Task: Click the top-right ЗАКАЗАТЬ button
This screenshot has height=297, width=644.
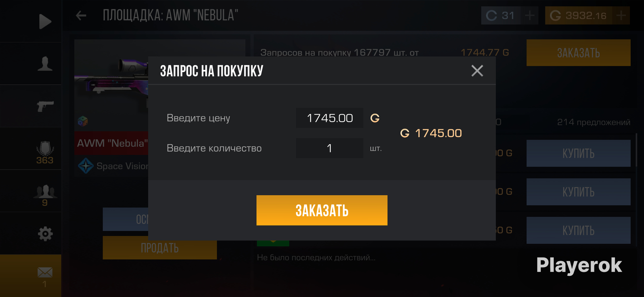Action: tap(578, 53)
